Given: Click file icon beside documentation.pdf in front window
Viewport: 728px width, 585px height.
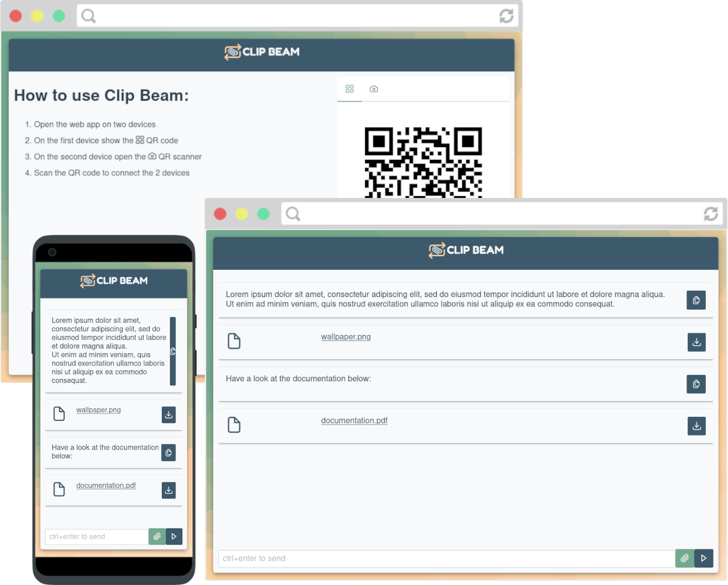Looking at the screenshot, I should tap(234, 424).
